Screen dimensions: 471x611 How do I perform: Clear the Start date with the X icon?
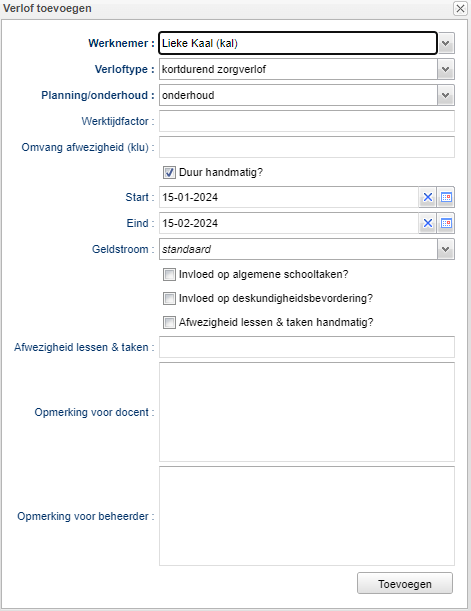click(x=427, y=197)
